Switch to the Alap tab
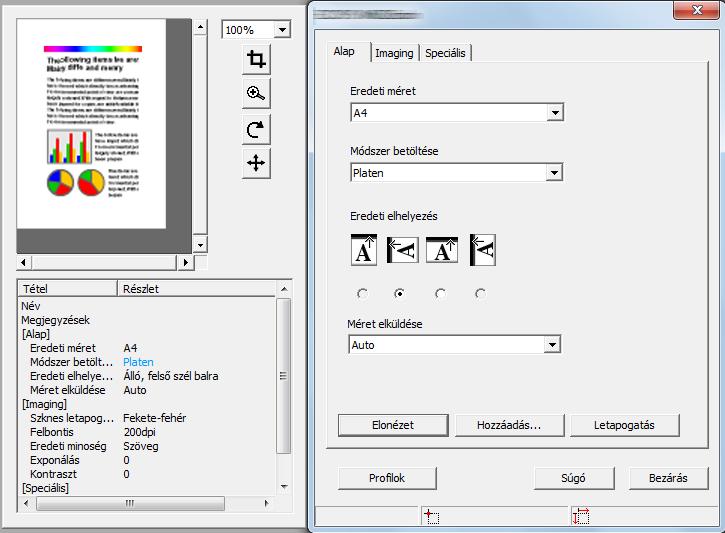The height and width of the screenshot is (533, 725). coord(344,52)
